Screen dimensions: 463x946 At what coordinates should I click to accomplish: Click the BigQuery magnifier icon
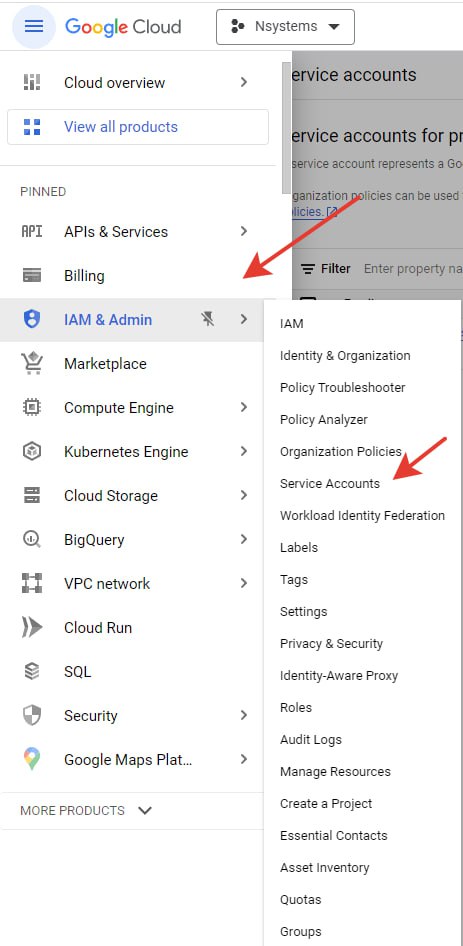point(32,539)
